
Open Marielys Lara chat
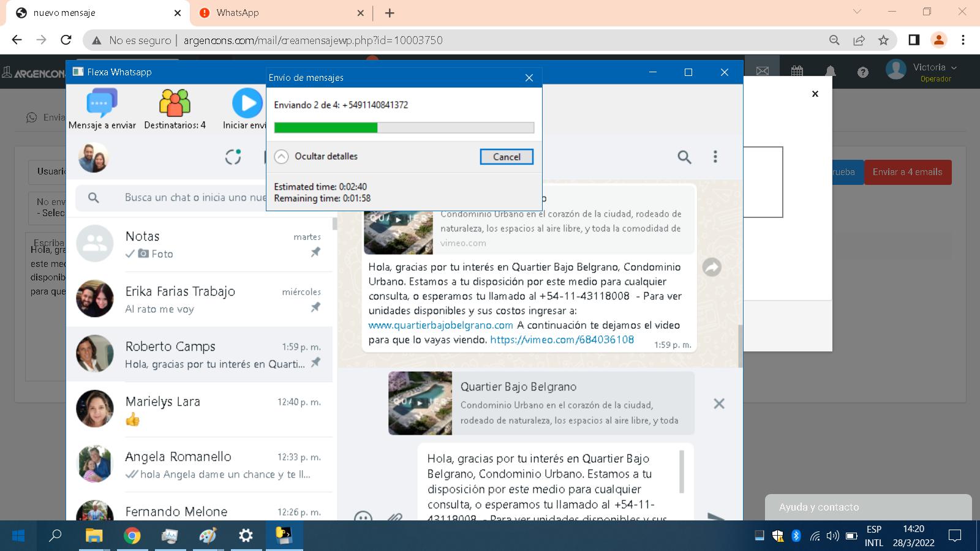200,410
